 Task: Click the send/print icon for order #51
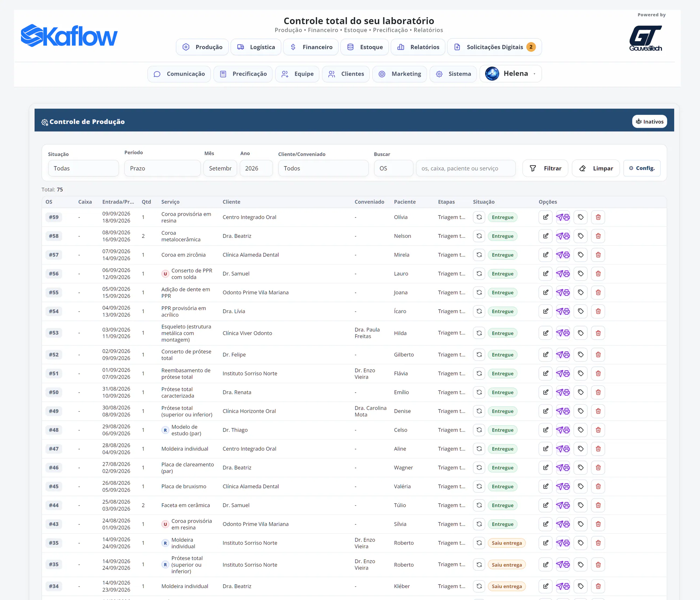point(563,374)
